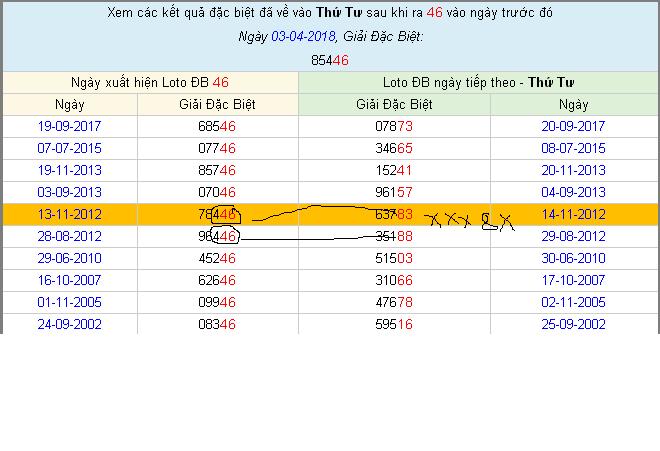Click the 'Ngày xuất hiện Loto ĐB 46' column header
The image size is (660, 451).
150,82
